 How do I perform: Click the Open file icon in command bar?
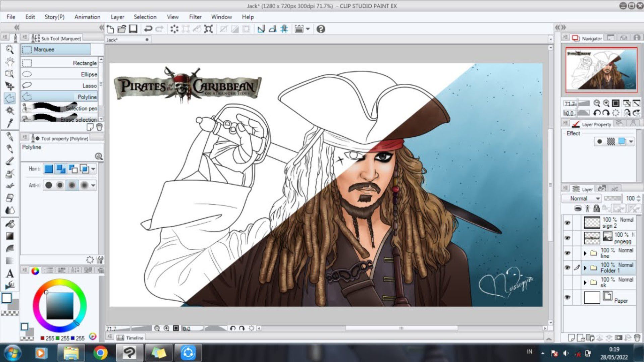pyautogui.click(x=122, y=29)
